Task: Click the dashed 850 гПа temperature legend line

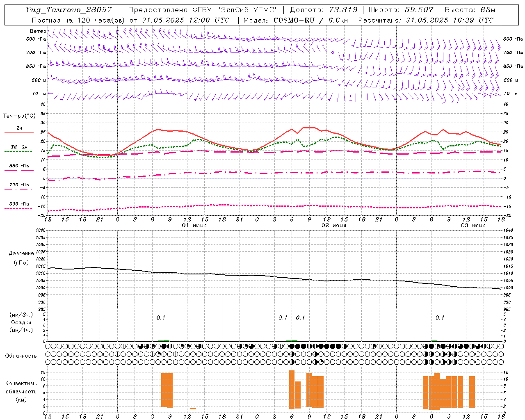Action: pyautogui.click(x=18, y=171)
